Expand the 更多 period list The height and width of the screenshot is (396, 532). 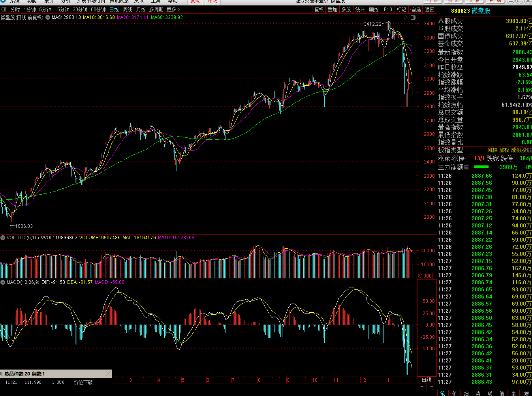tap(173, 9)
